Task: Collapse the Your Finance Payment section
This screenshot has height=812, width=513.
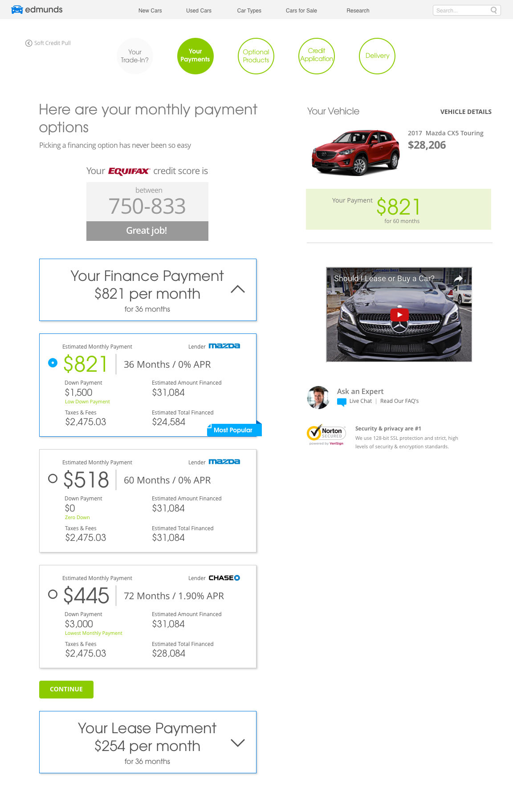Action: (238, 289)
